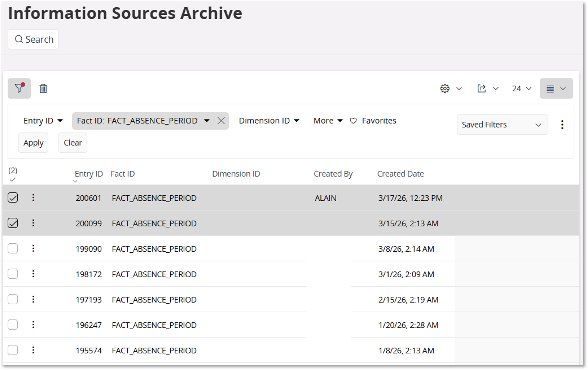Remove the Fact ID filter with X
Image resolution: width=588 pixels, height=370 pixels.
[221, 121]
